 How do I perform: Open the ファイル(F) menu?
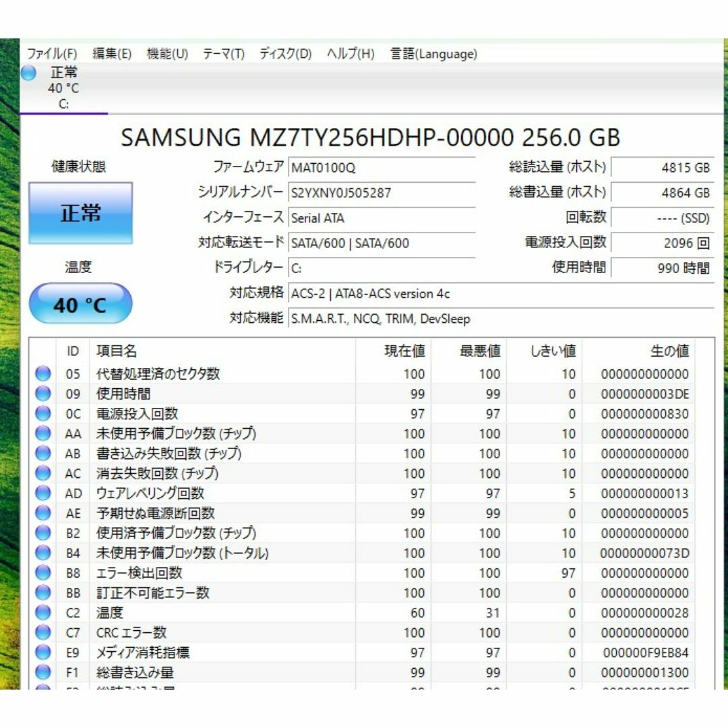point(51,54)
